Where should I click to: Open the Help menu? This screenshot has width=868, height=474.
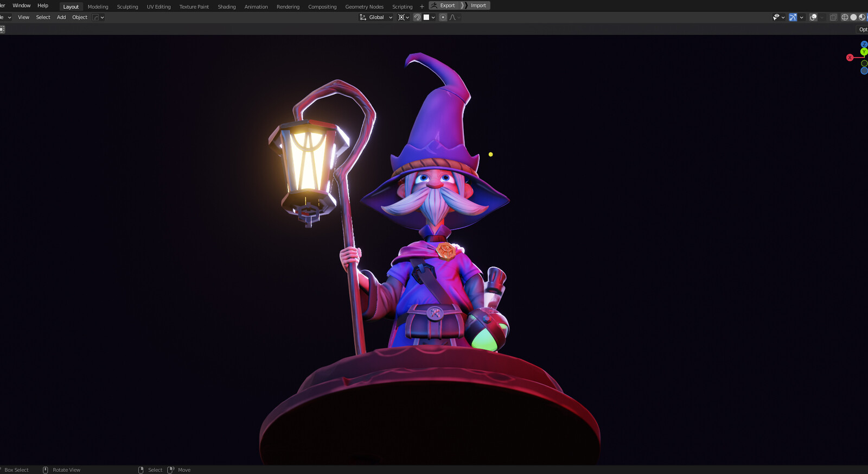point(43,5)
